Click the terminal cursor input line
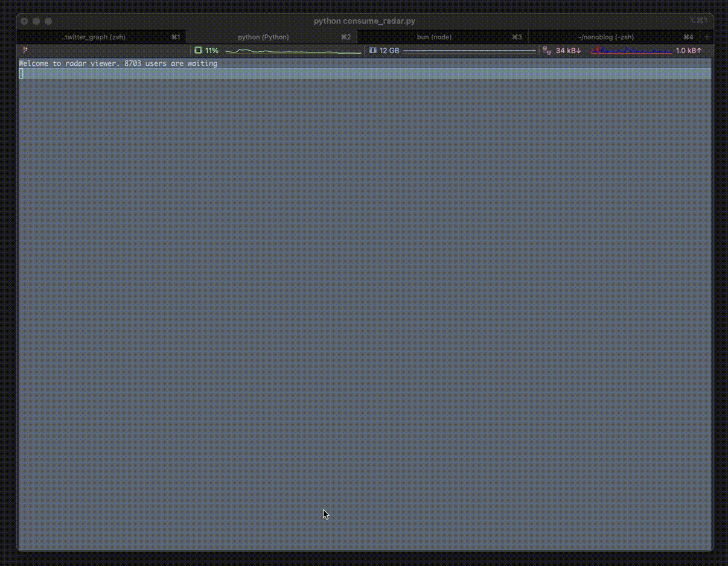The height and width of the screenshot is (566, 728). coord(362,74)
